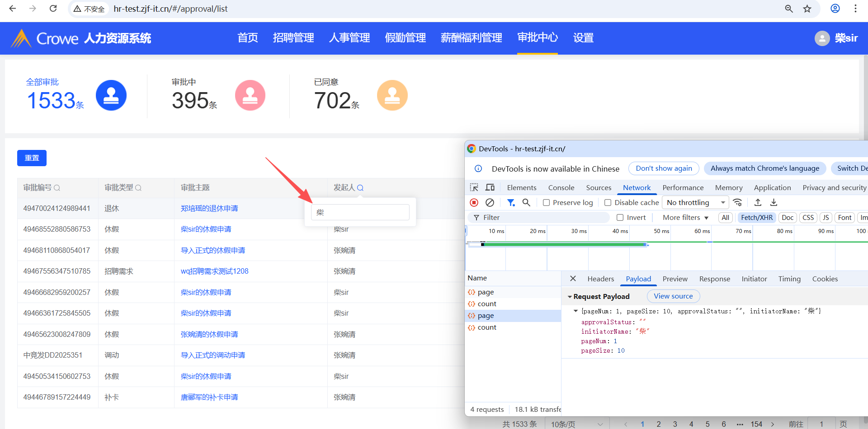Toggle the JS request filter
The width and height of the screenshot is (868, 429).
point(826,218)
